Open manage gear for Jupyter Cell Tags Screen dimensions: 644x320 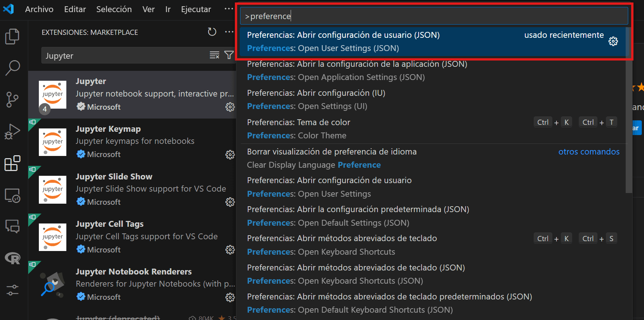[230, 250]
